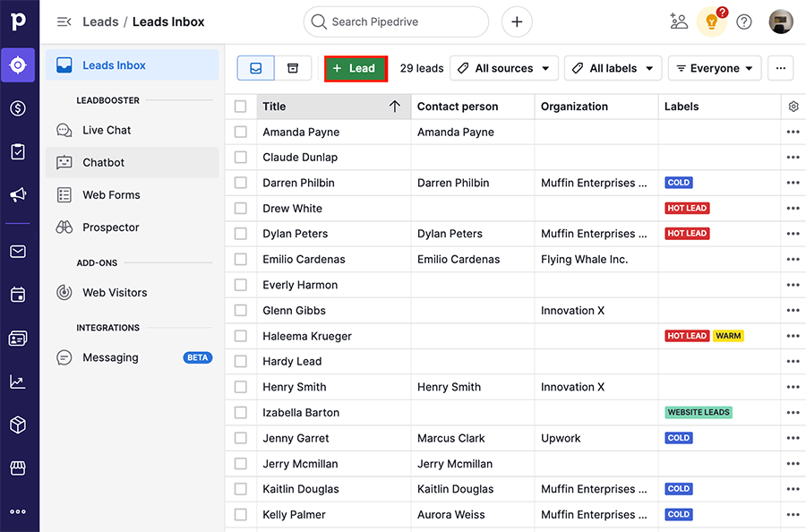
Task: Select the checkbox for Henry Smith's lead
Action: (x=240, y=387)
